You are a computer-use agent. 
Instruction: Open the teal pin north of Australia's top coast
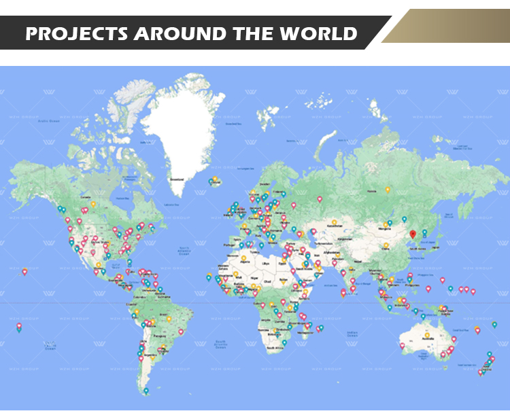tap(423, 316)
